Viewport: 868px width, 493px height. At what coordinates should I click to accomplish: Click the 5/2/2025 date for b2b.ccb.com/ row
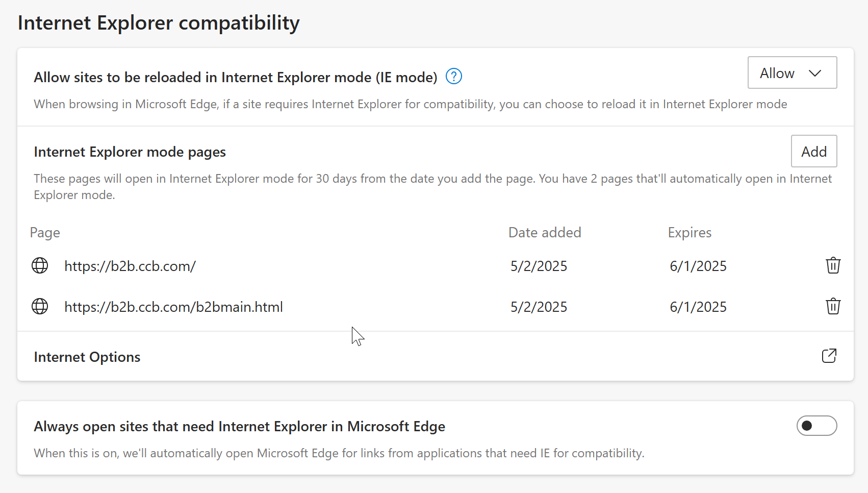(539, 266)
